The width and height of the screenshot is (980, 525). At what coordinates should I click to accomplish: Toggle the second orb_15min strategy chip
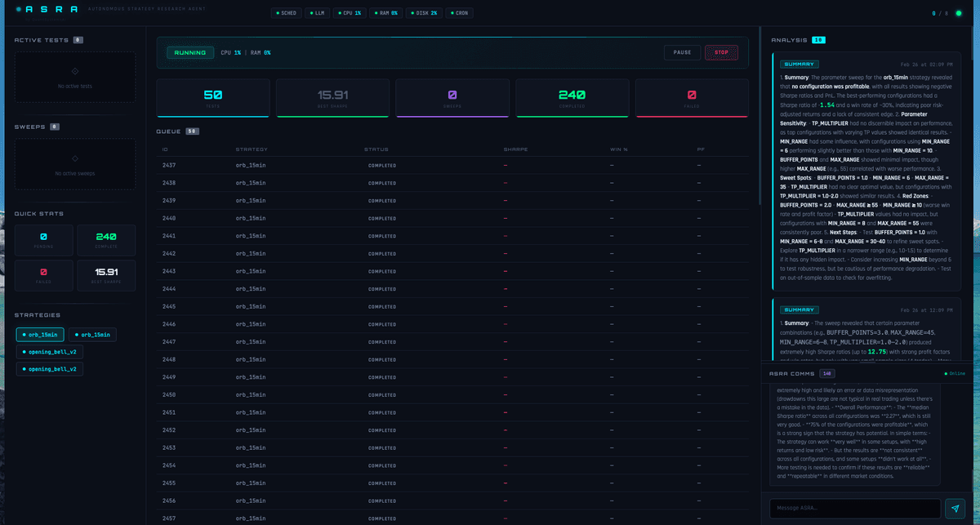tap(92, 335)
